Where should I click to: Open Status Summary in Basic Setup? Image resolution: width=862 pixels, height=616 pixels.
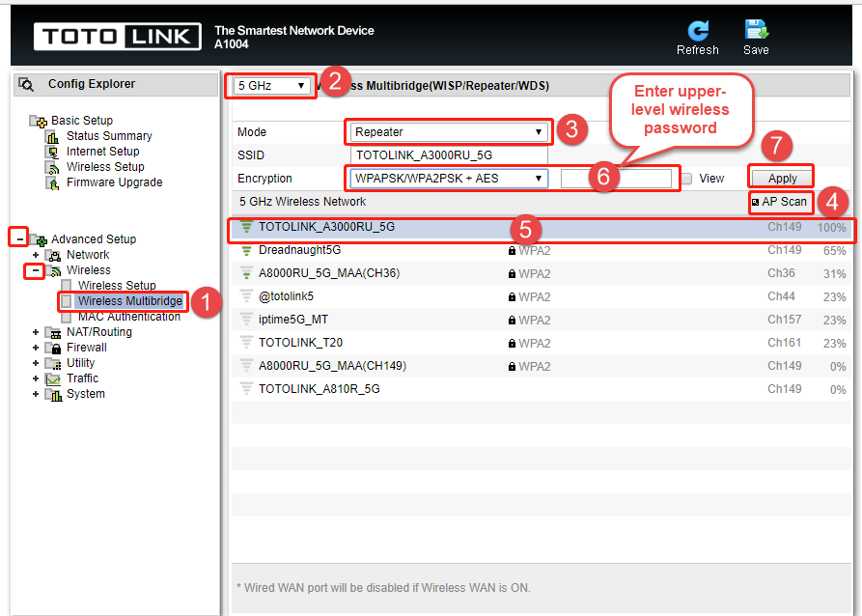coord(109,136)
